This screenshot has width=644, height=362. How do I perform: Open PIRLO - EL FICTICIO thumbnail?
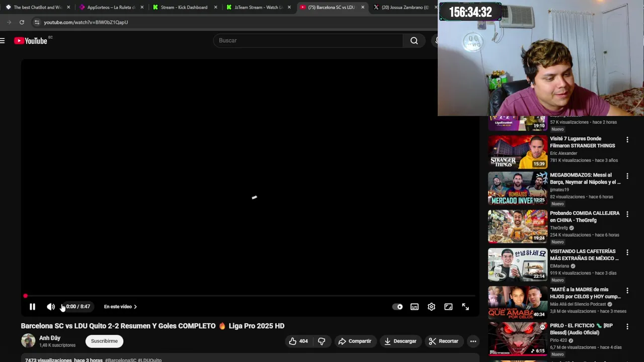pos(518,339)
